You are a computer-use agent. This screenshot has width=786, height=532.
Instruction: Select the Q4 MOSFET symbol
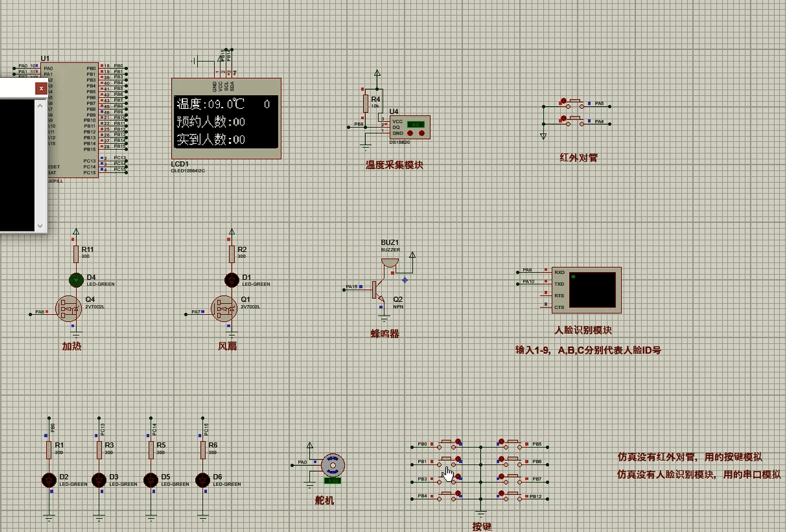(x=68, y=308)
